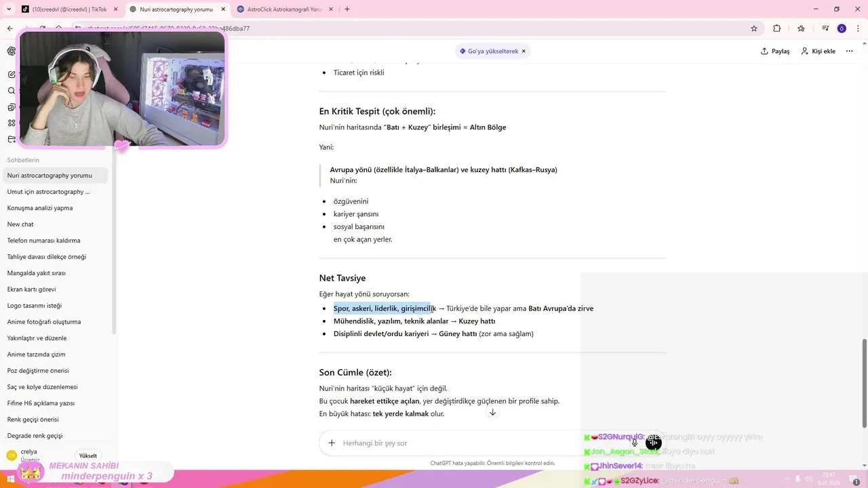Open the Sohbetlerin section header
The height and width of the screenshot is (488, 868).
point(23,160)
